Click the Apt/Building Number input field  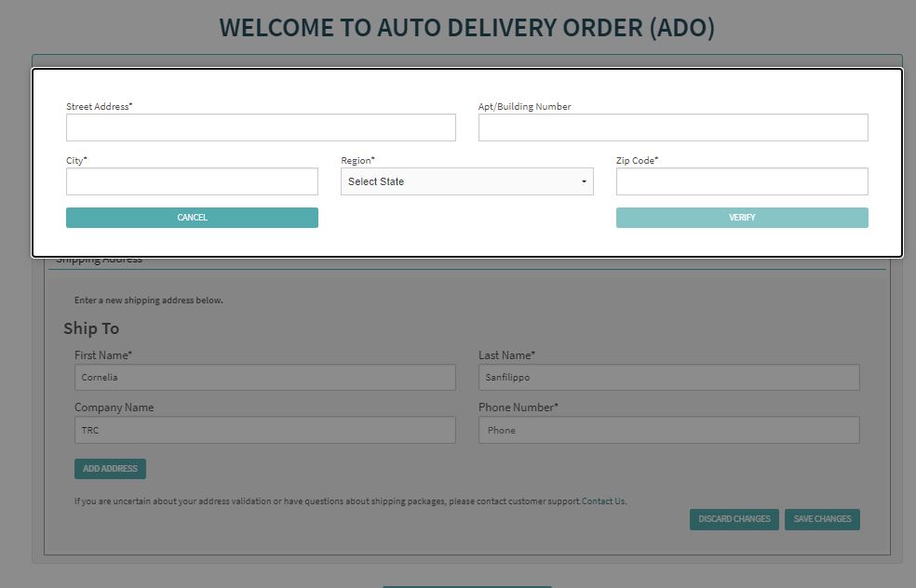pyautogui.click(x=673, y=127)
